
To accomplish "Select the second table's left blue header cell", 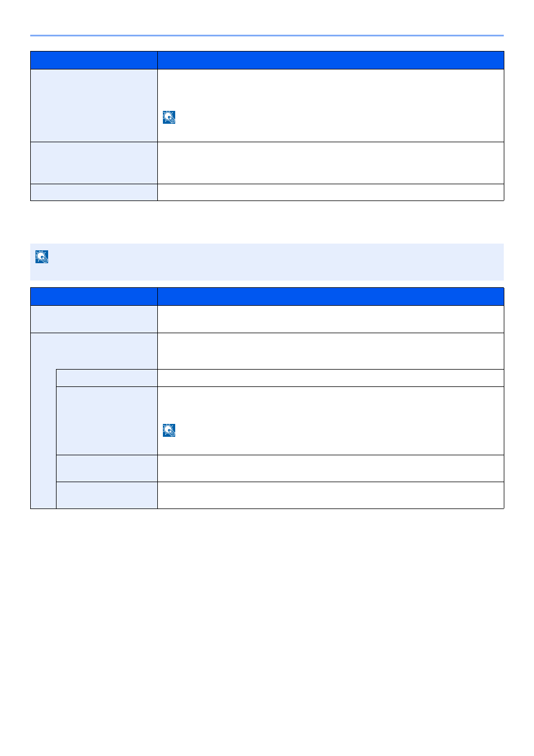I will pyautogui.click(x=94, y=297).
